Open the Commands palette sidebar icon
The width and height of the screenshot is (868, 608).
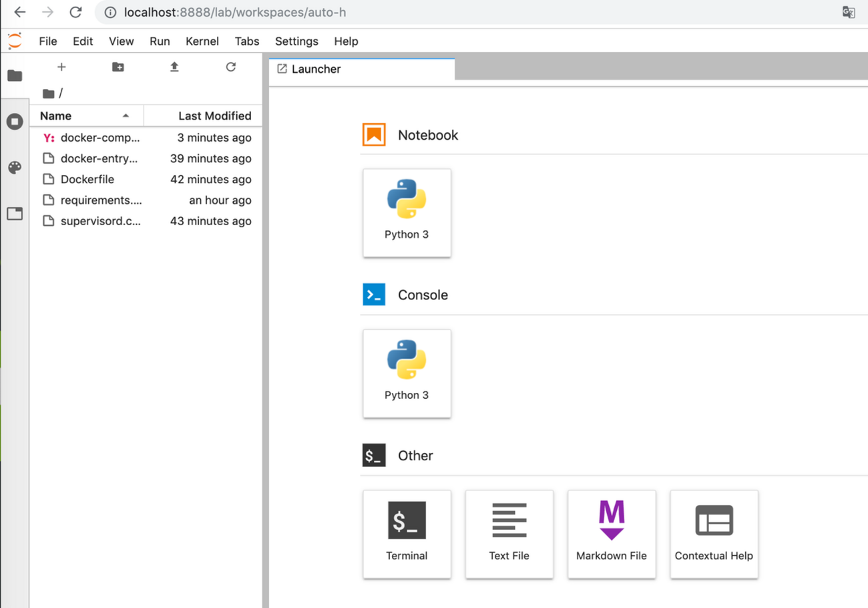tap(15, 167)
